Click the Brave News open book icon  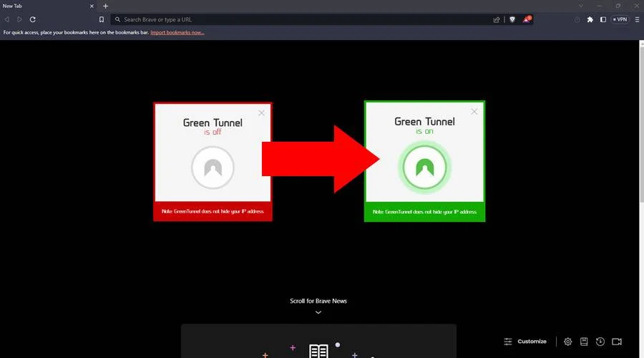(x=318, y=351)
